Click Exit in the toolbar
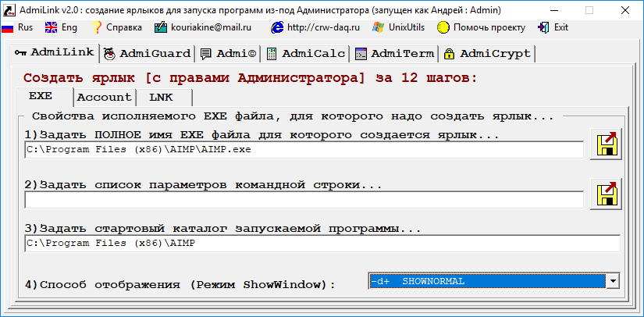The image size is (644, 317). tap(553, 27)
